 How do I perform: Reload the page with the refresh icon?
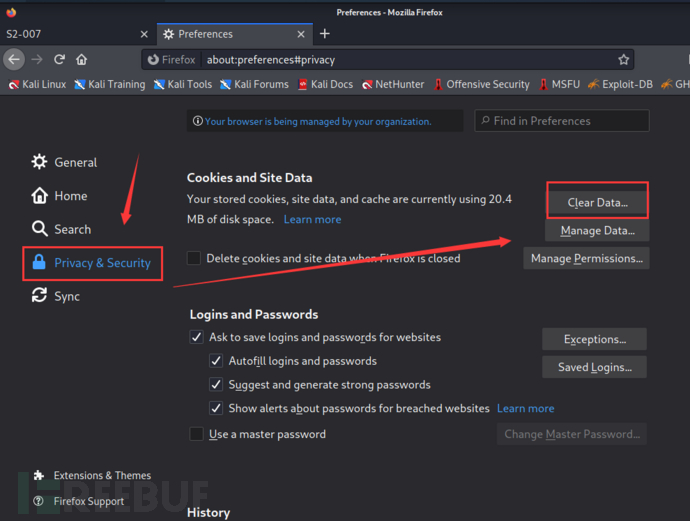[60, 59]
